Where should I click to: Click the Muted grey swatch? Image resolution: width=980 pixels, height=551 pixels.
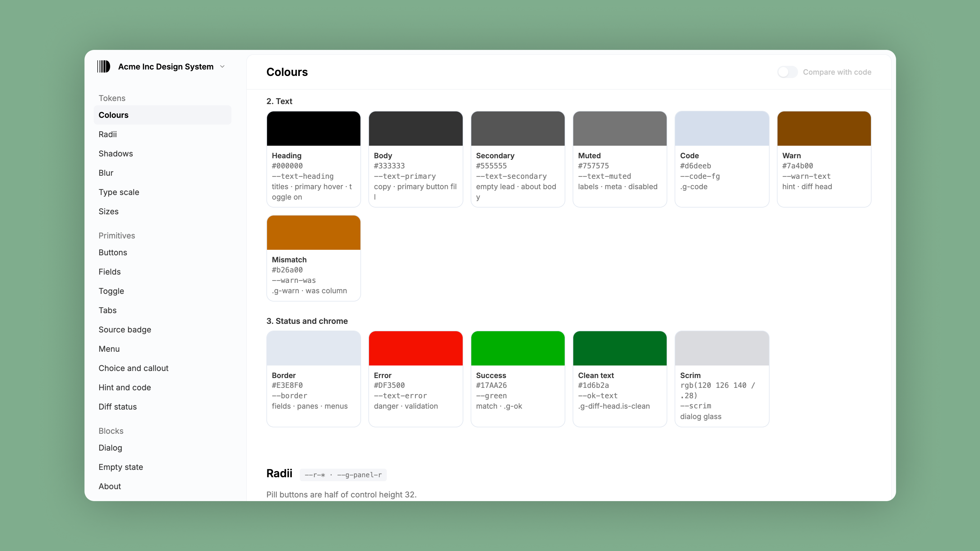(620, 129)
